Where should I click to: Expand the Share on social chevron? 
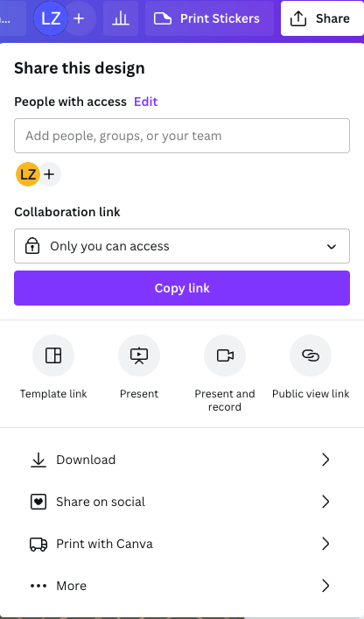[325, 502]
